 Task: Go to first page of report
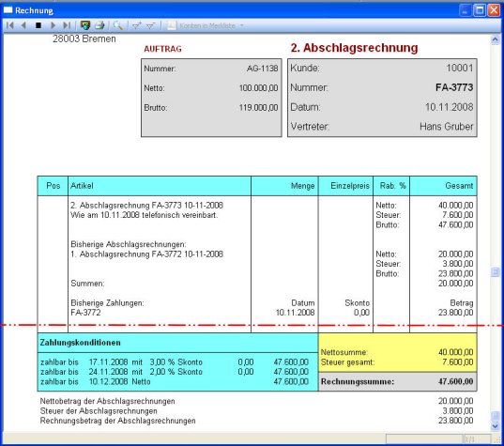coord(10,25)
